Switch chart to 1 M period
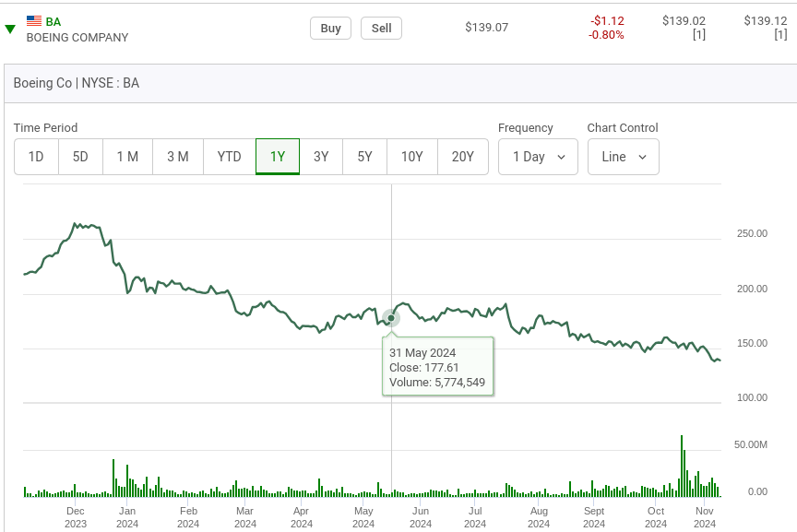Image resolution: width=797 pixels, height=532 pixels. [x=127, y=157]
